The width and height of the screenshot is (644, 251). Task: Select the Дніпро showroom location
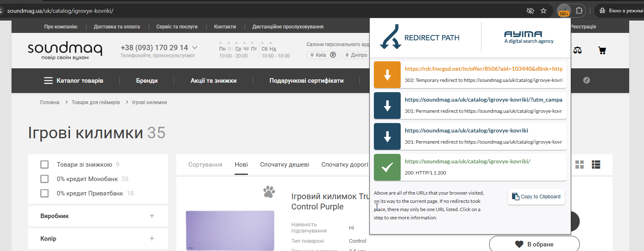(x=355, y=55)
